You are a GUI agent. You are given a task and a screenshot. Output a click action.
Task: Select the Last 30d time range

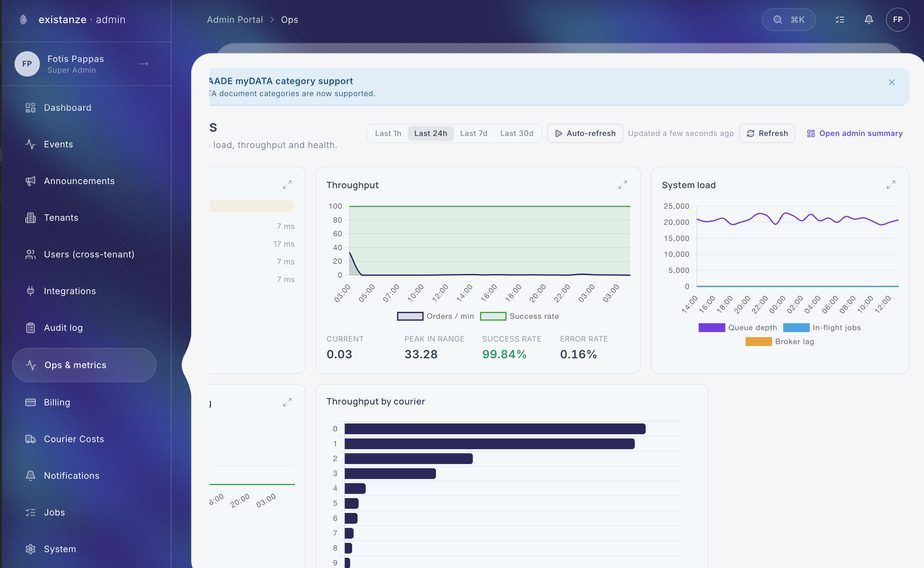[x=517, y=133]
